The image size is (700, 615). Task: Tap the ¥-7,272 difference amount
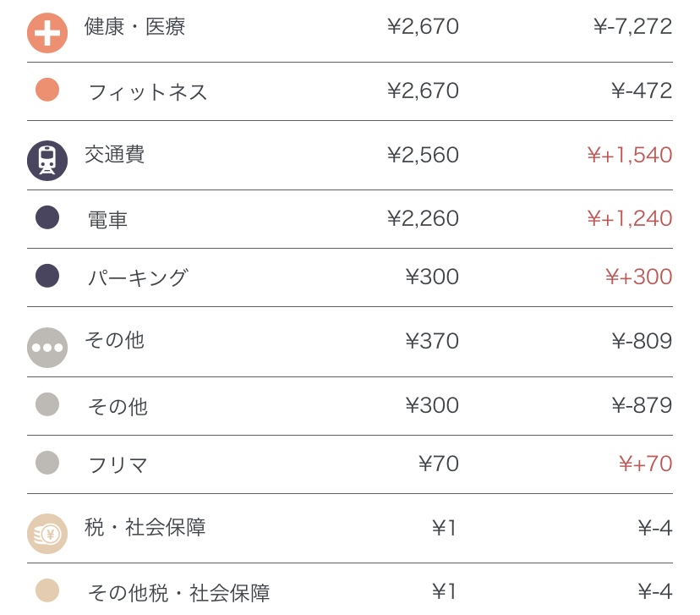pos(632,27)
